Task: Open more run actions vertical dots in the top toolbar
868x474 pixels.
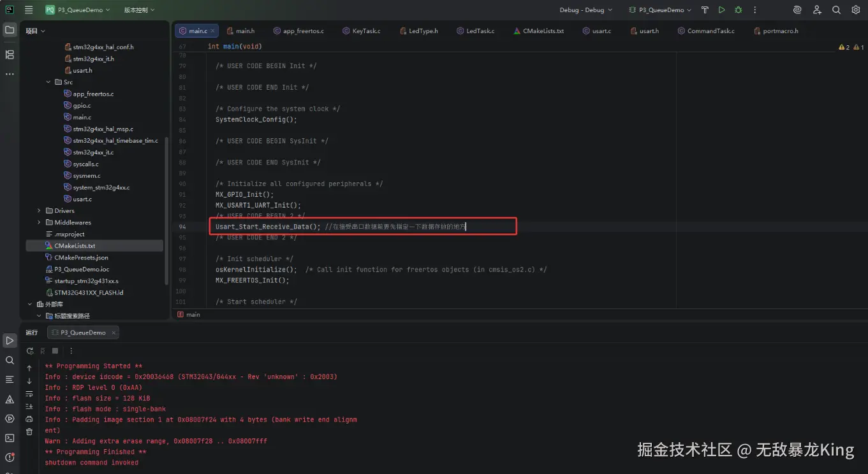Action: point(755,10)
